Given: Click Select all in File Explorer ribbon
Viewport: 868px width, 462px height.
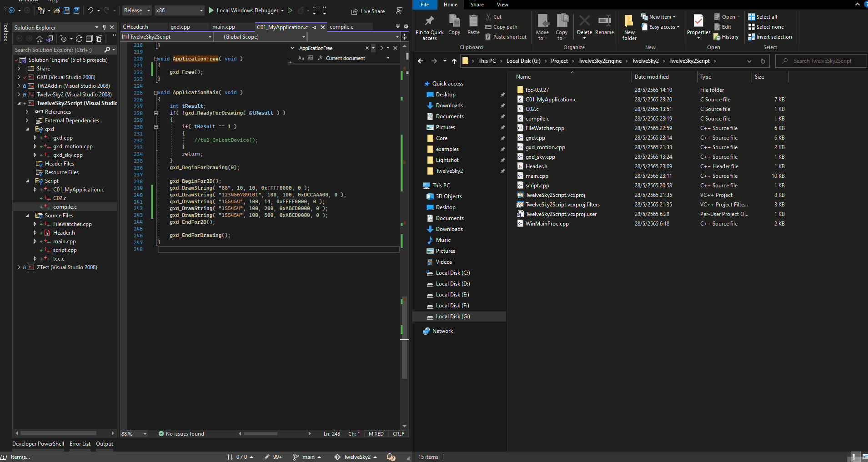Looking at the screenshot, I should click(763, 17).
